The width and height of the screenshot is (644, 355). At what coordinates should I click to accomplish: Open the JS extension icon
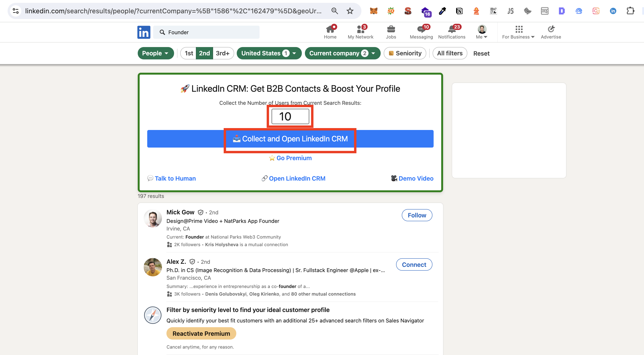tap(511, 11)
